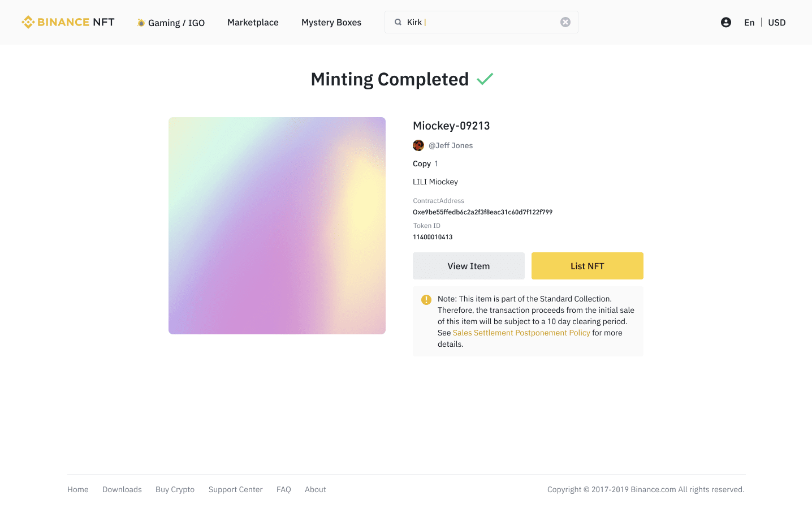Click the Gaming / IGO flame icon

pyautogui.click(x=141, y=23)
